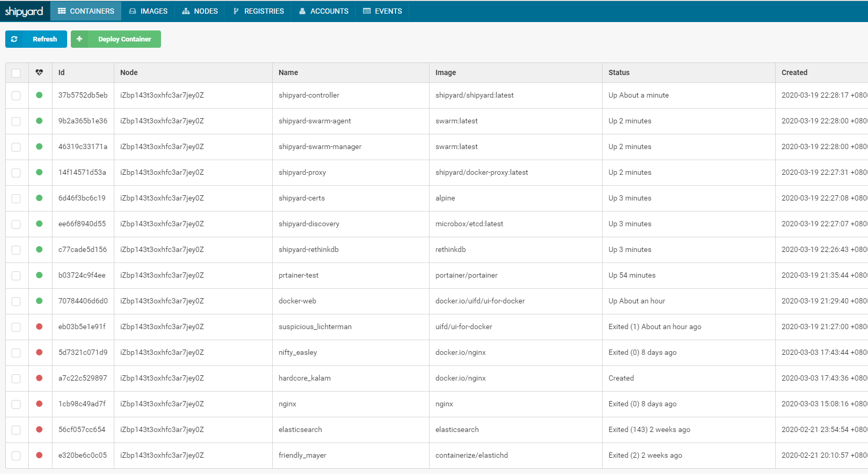The image size is (868, 474).
Task: Open the Containers tab
Action: click(x=86, y=11)
